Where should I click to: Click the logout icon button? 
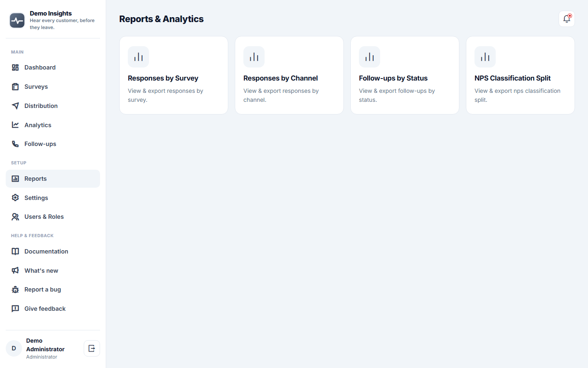click(x=92, y=348)
